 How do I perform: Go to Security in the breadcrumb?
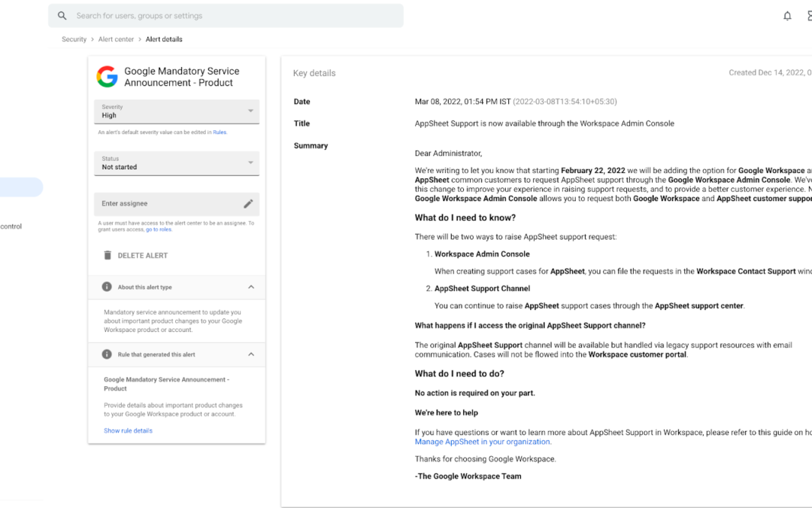click(x=74, y=39)
